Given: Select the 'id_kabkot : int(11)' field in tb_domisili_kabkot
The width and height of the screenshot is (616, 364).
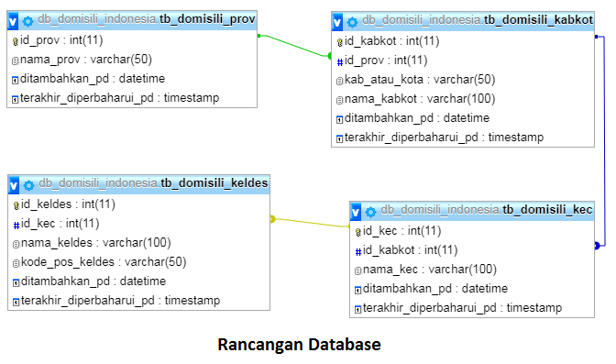Looking at the screenshot, I should pyautogui.click(x=391, y=41).
